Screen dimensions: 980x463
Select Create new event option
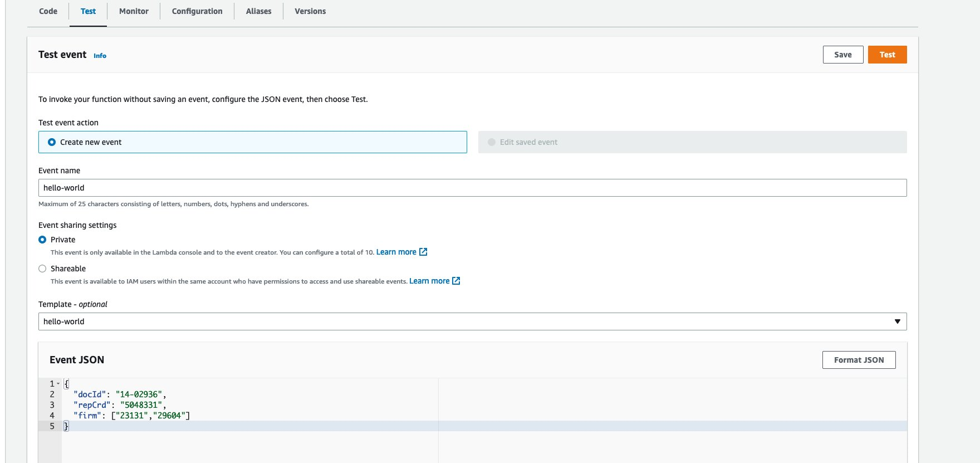(x=252, y=142)
